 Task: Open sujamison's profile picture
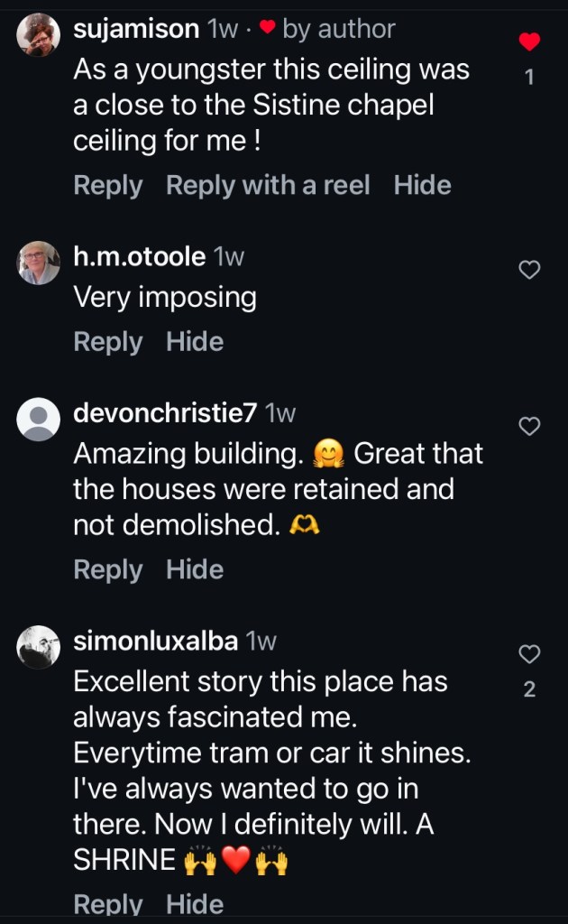pos(39,37)
